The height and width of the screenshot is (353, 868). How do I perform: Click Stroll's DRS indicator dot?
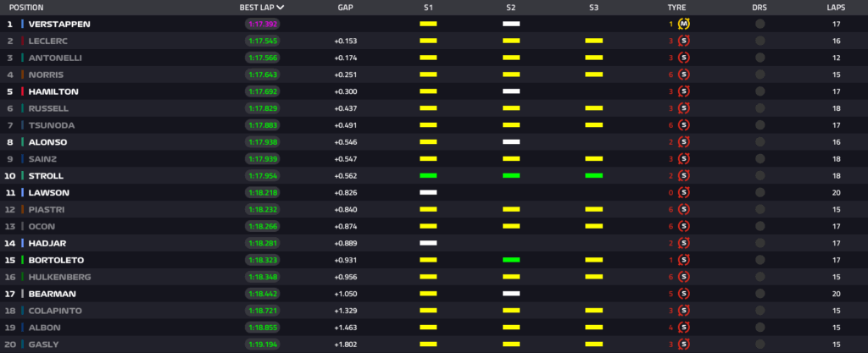tap(759, 176)
